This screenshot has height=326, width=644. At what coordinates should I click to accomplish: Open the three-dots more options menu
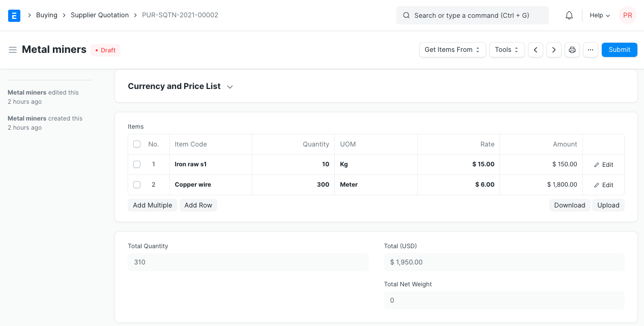pyautogui.click(x=590, y=50)
